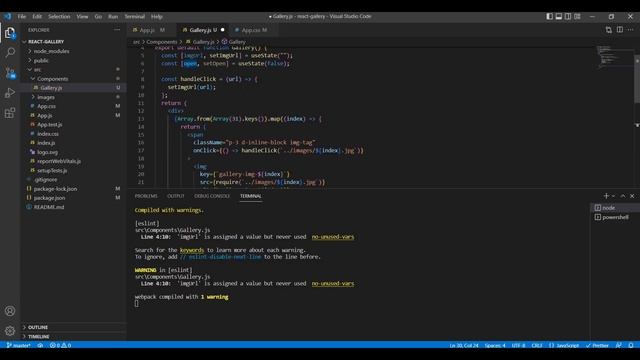Open Customize Layout icon in title bar
This screenshot has width=640, height=360.
[577, 16]
